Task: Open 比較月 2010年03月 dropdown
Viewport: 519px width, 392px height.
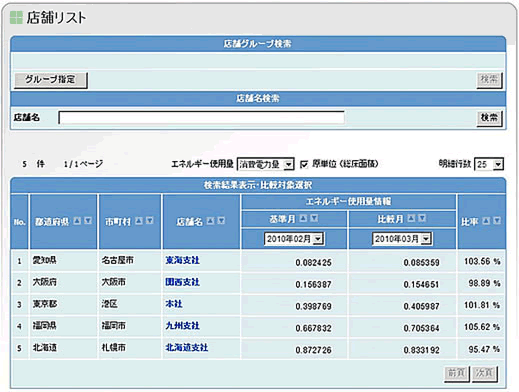Action: [x=402, y=239]
